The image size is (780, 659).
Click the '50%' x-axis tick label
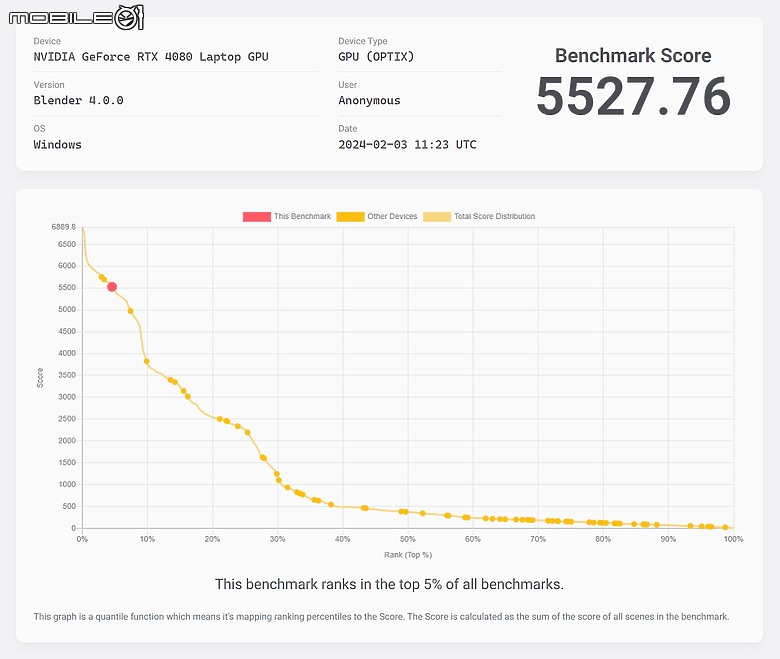[407, 539]
